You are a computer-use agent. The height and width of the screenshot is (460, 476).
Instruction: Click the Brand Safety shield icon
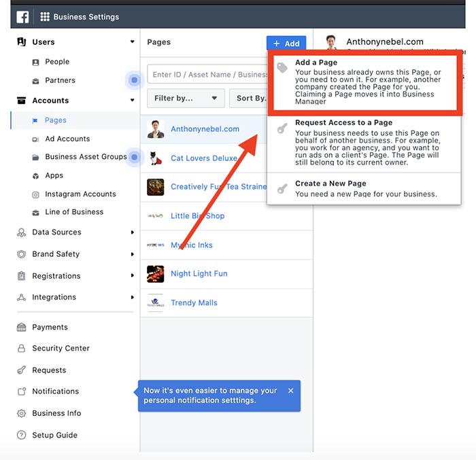(21, 254)
